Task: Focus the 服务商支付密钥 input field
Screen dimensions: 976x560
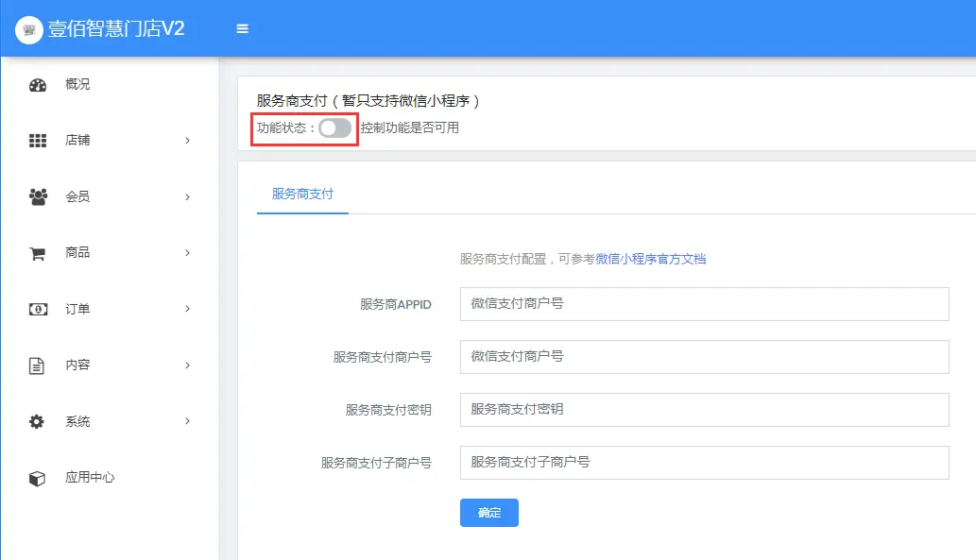Action: coord(703,409)
